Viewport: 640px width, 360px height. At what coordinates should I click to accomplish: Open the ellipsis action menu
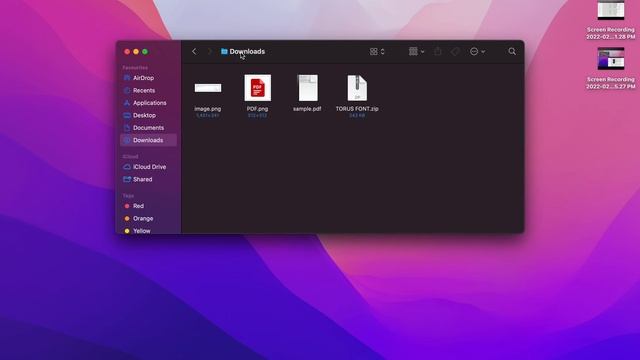(x=477, y=51)
